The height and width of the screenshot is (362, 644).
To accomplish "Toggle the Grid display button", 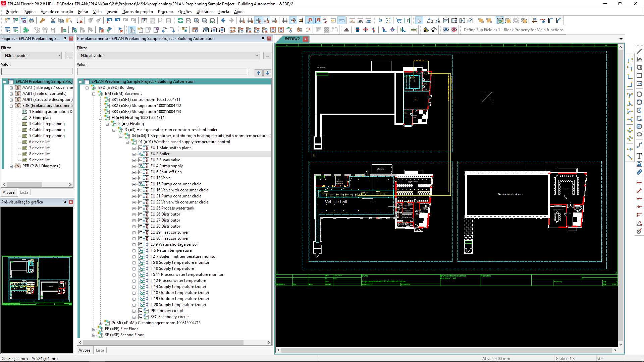I will [x=285, y=20].
